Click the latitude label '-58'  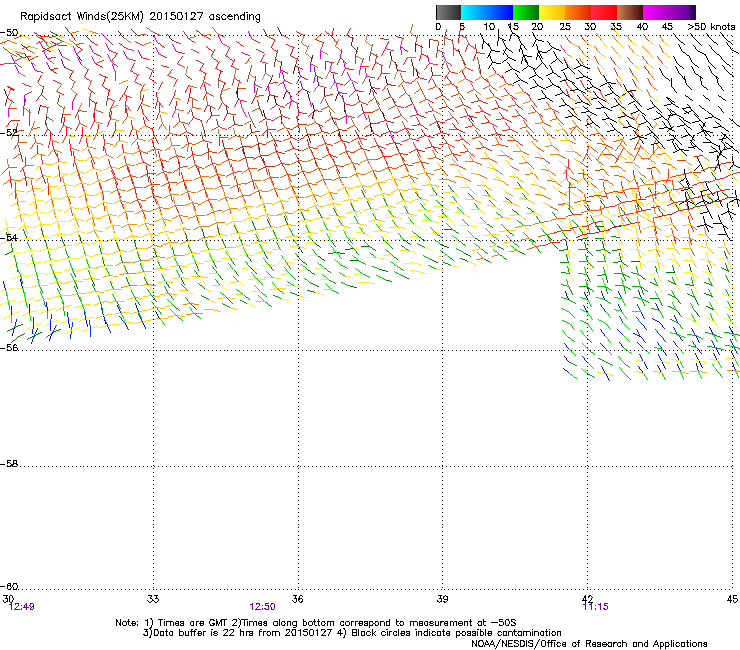coord(9,464)
